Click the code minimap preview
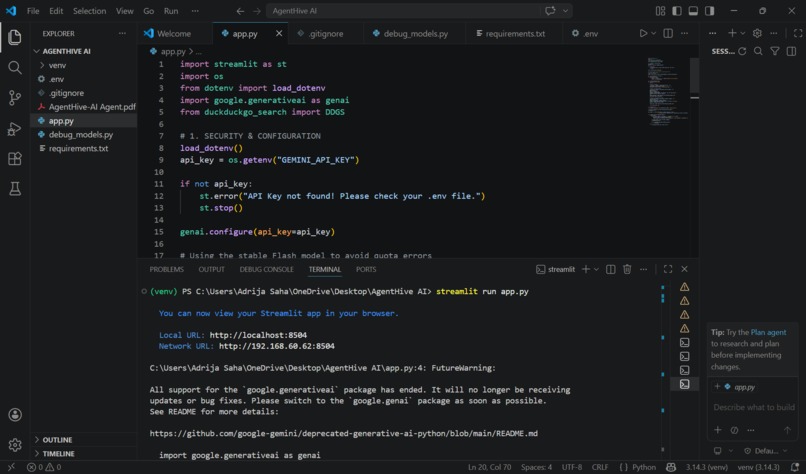The image size is (806, 474). point(667,91)
